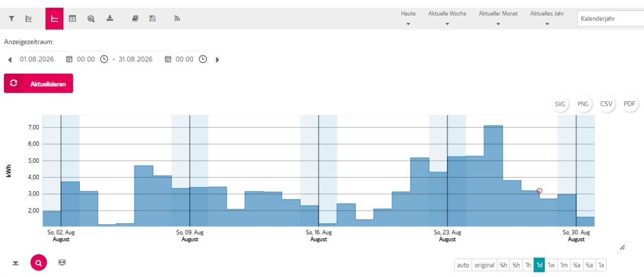
Task: Click the 'So, 09. Aug' axis label
Action: (190, 233)
